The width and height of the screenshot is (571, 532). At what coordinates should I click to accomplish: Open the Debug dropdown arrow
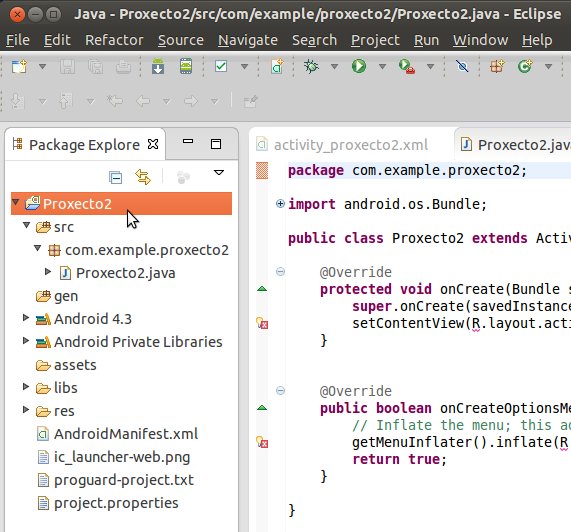click(x=334, y=67)
